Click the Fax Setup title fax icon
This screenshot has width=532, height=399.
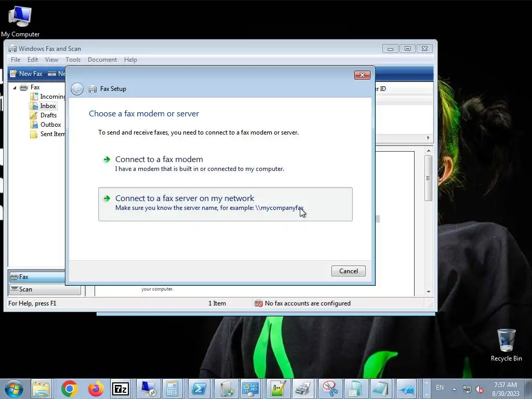tap(92, 89)
